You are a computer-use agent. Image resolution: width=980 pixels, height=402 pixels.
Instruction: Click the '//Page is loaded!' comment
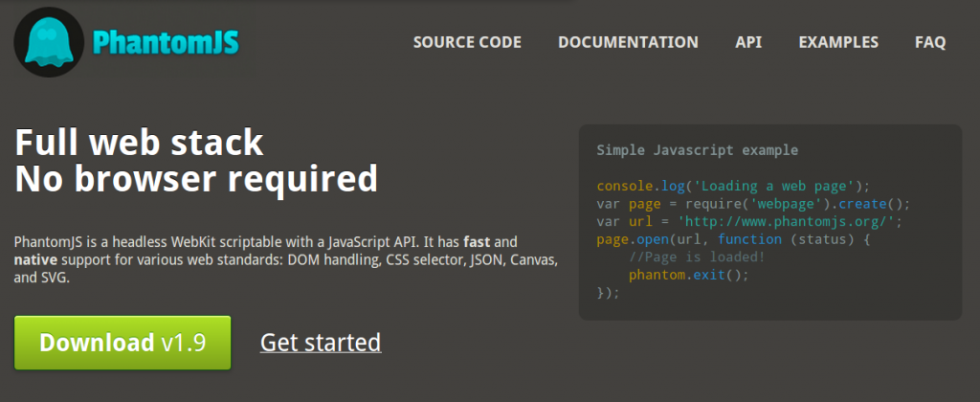697,257
